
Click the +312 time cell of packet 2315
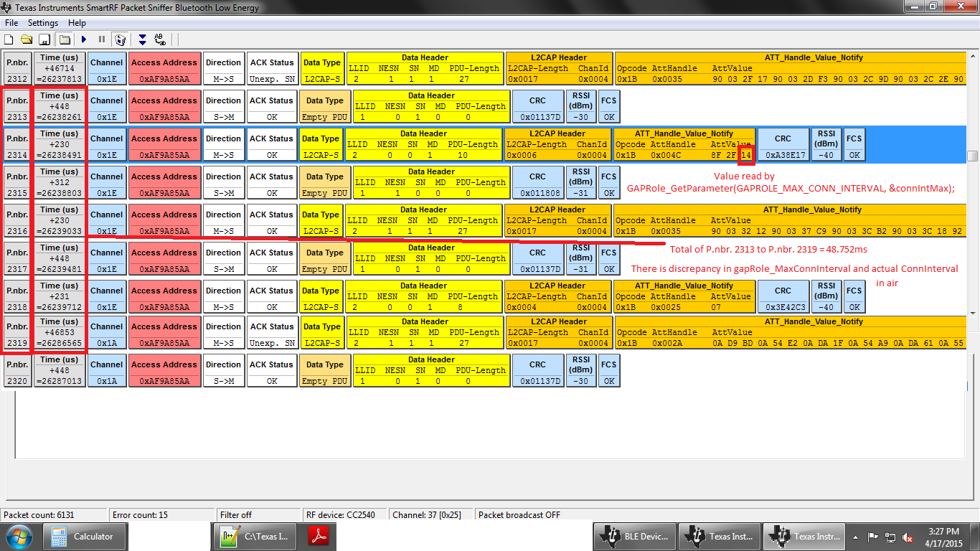tap(60, 183)
